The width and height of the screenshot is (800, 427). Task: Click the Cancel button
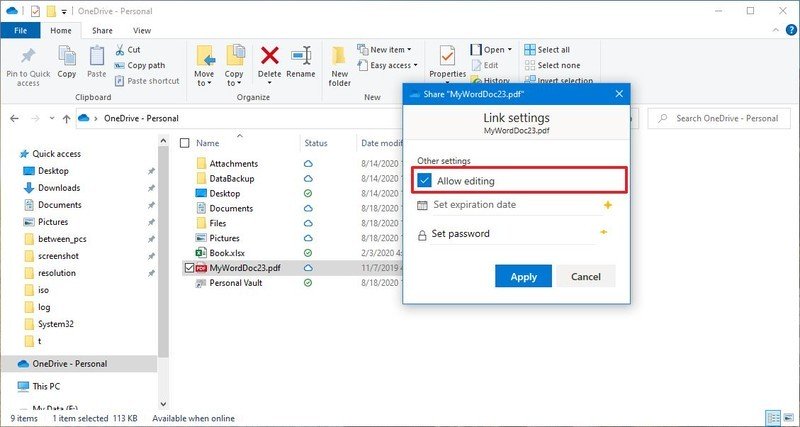(x=586, y=277)
